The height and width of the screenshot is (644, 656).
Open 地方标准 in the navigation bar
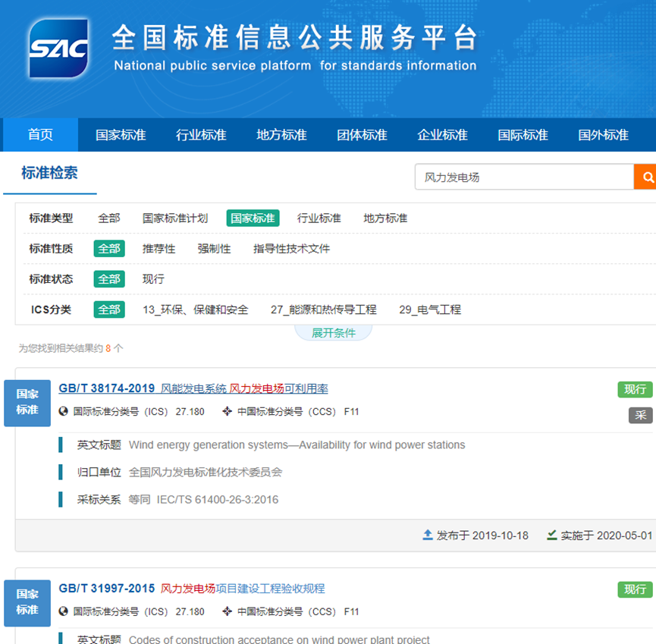(281, 135)
